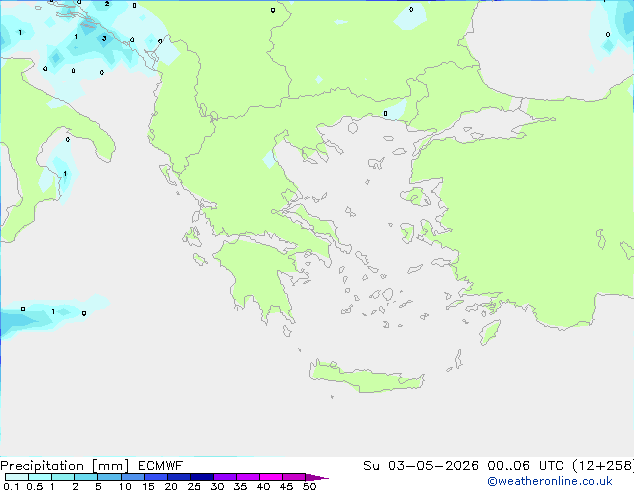Click the legend tick label '45'
Image resolution: width=634 pixels, height=490 pixels.
point(286,486)
